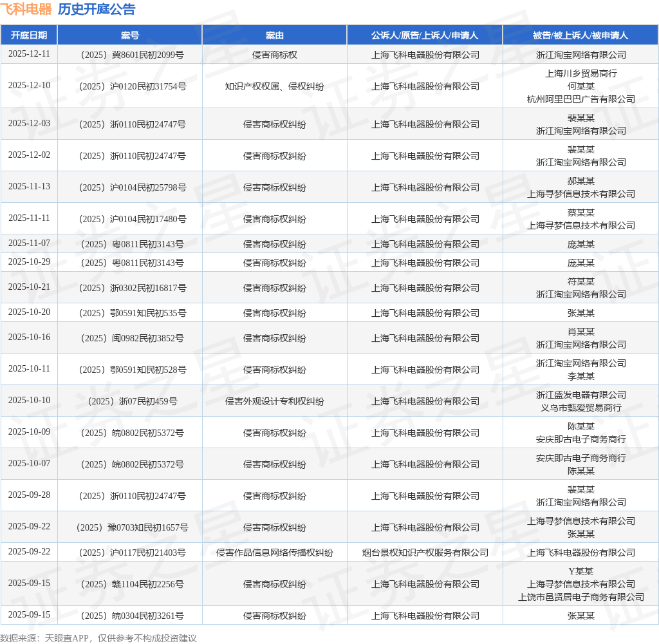Click case number 浙07民初459号
This screenshot has width=659, height=644.
click(x=133, y=401)
